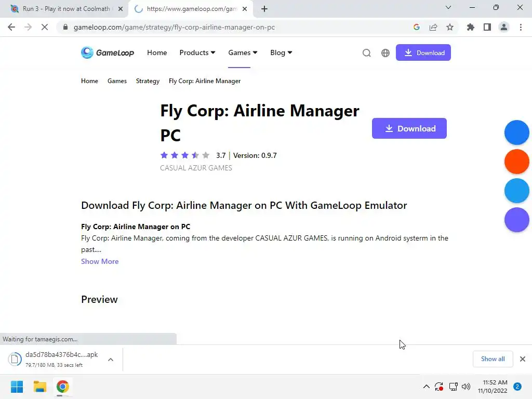Viewport: 532px width, 399px height.
Task: Click the orange floating circle button
Action: [517, 162]
